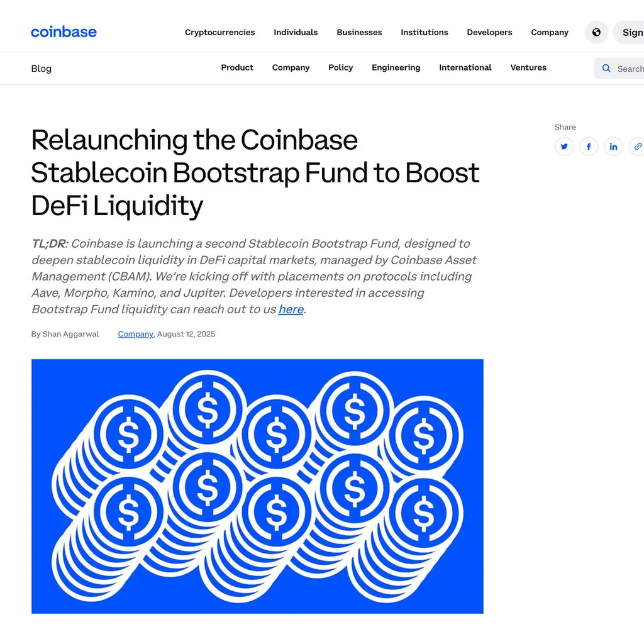Open the top-bar Company menu

point(550,32)
